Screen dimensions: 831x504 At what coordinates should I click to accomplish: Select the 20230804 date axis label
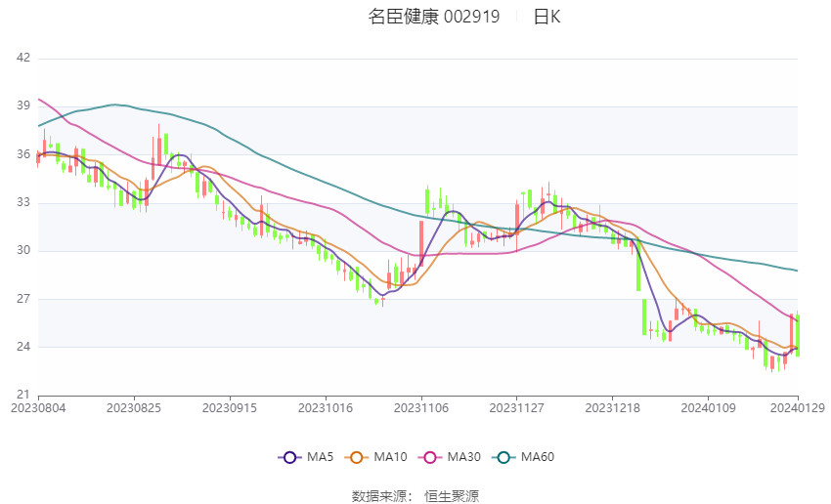(x=38, y=408)
